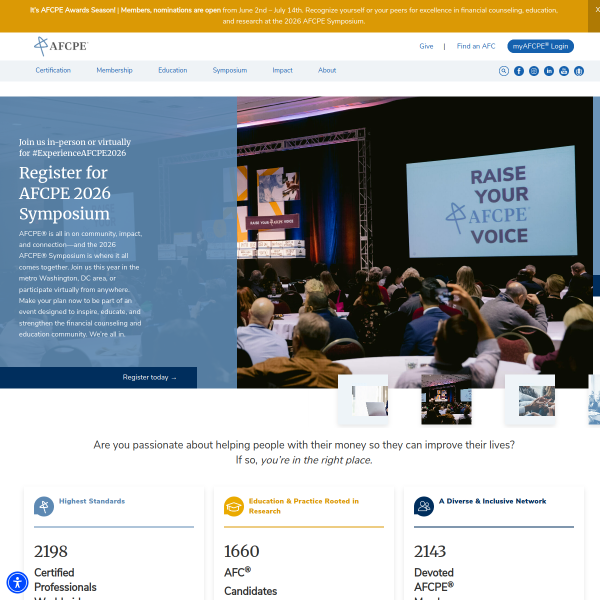Open the About menu
Screen dimensions: 600x600
tap(327, 70)
